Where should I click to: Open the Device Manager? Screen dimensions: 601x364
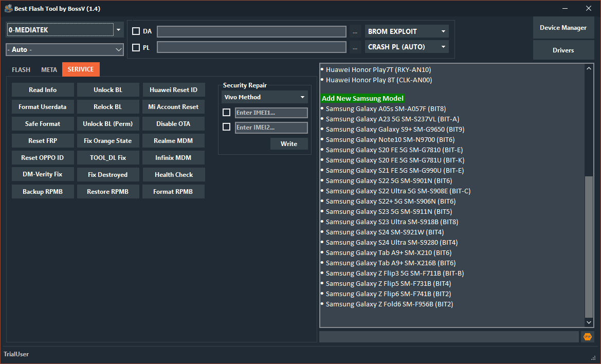[563, 27]
